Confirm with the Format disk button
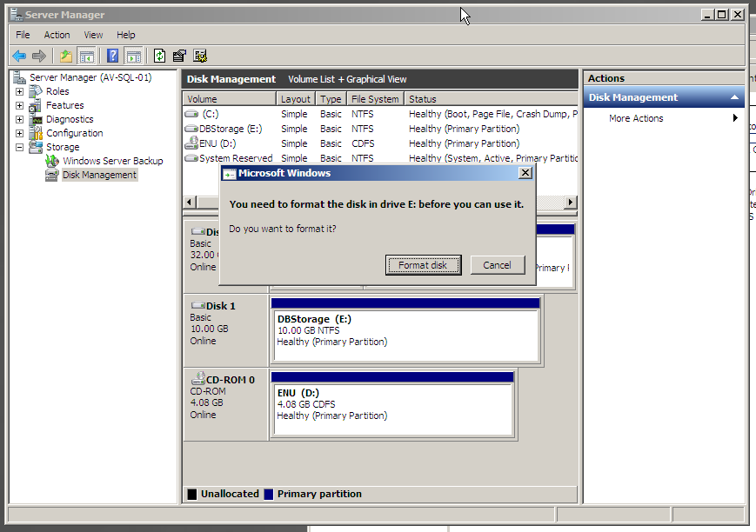This screenshot has width=756, height=532. 424,265
